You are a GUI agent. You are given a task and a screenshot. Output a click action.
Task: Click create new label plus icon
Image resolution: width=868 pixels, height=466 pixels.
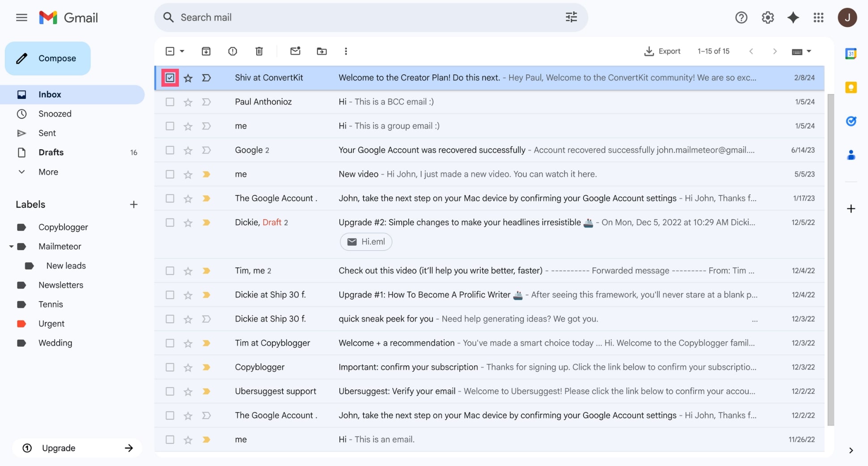[x=133, y=205]
